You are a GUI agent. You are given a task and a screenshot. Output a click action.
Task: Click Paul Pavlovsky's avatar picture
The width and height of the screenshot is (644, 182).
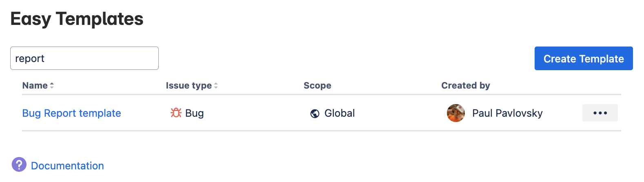[x=456, y=113]
